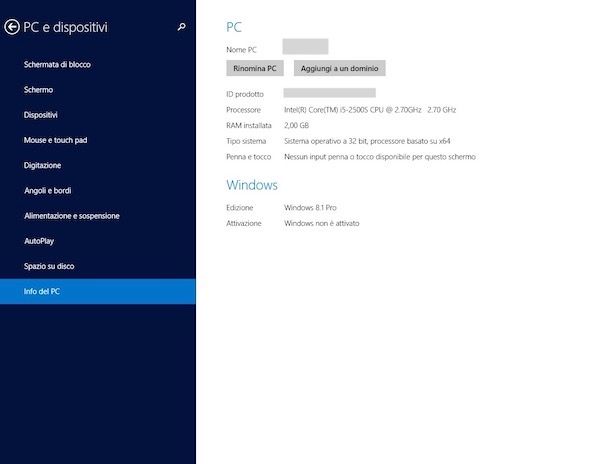
Task: Click the PC e dispositivi title
Action: (65, 27)
